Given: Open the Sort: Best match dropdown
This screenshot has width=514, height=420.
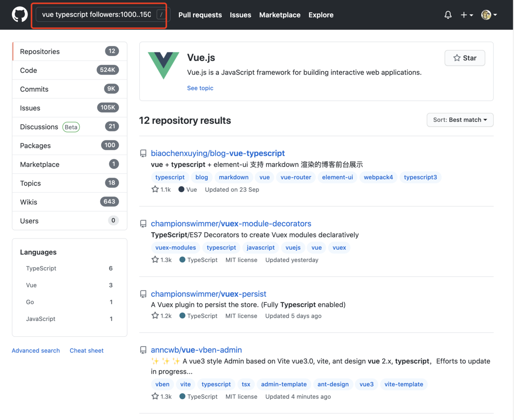Looking at the screenshot, I should point(460,120).
